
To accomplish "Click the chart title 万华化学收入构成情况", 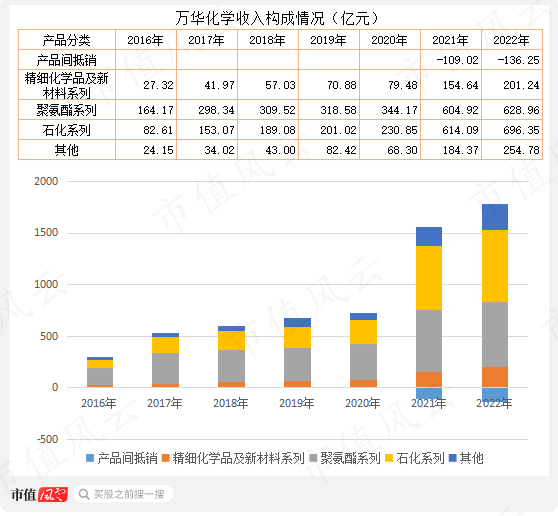I will pos(250,18).
